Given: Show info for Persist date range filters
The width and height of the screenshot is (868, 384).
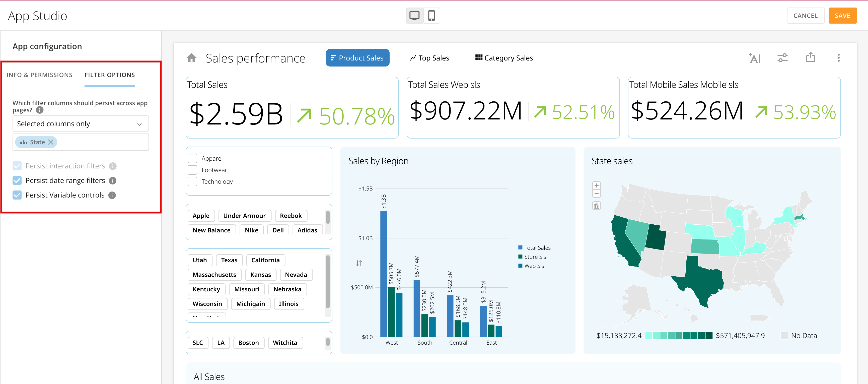Looking at the screenshot, I should 113,181.
